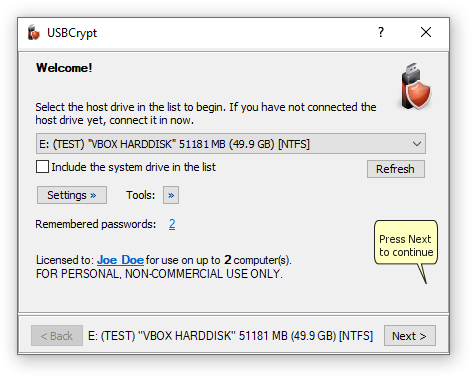Click the USB drive shield logo
Viewport: 472px width, 378px height.
pos(415,86)
